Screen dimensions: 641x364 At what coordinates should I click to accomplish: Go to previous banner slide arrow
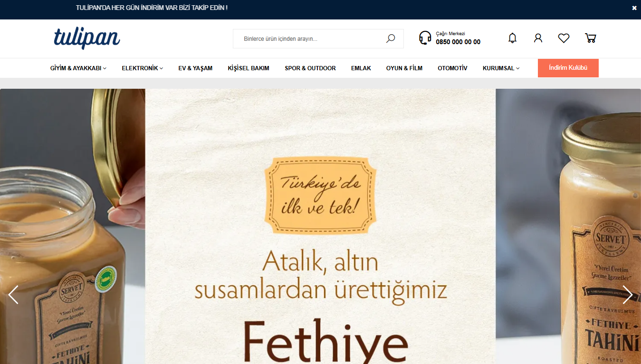coord(13,295)
